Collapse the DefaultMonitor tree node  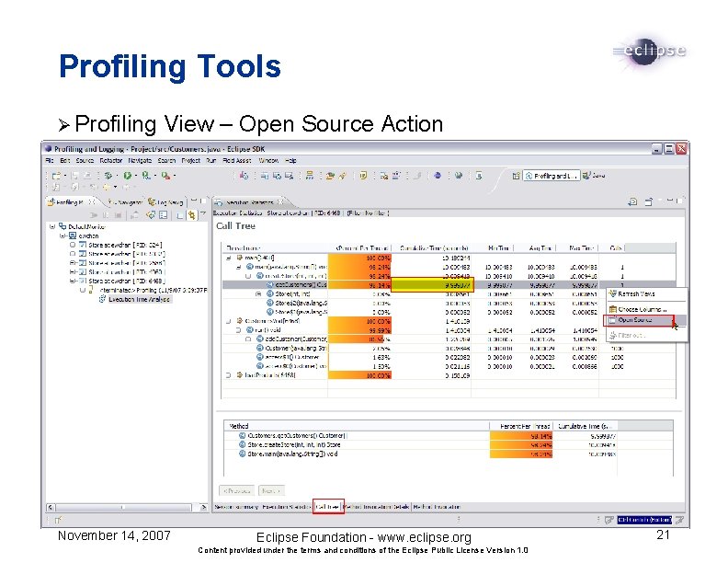52,226
